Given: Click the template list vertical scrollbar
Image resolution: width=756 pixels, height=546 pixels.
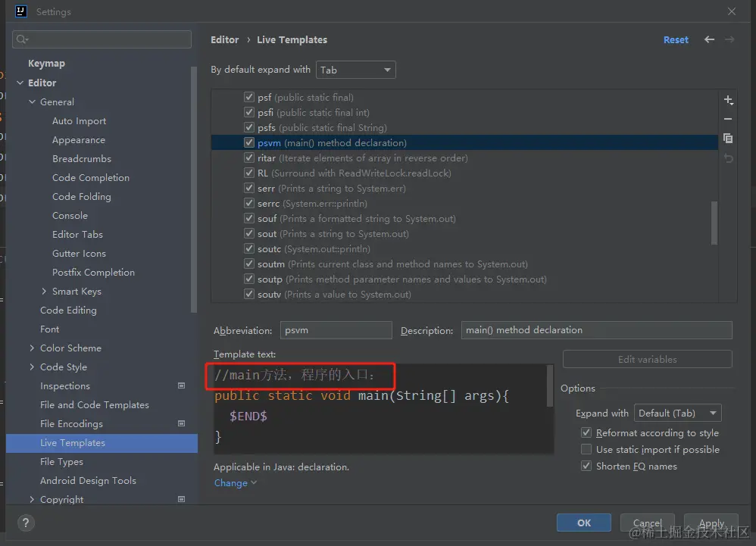Looking at the screenshot, I should pyautogui.click(x=714, y=223).
